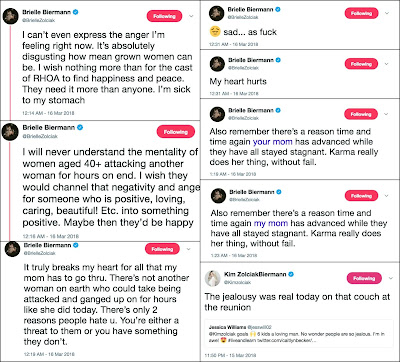400x362 pixels.
Task: Open the 'my mom' link in the later Karma tweet
Action: (x=271, y=223)
